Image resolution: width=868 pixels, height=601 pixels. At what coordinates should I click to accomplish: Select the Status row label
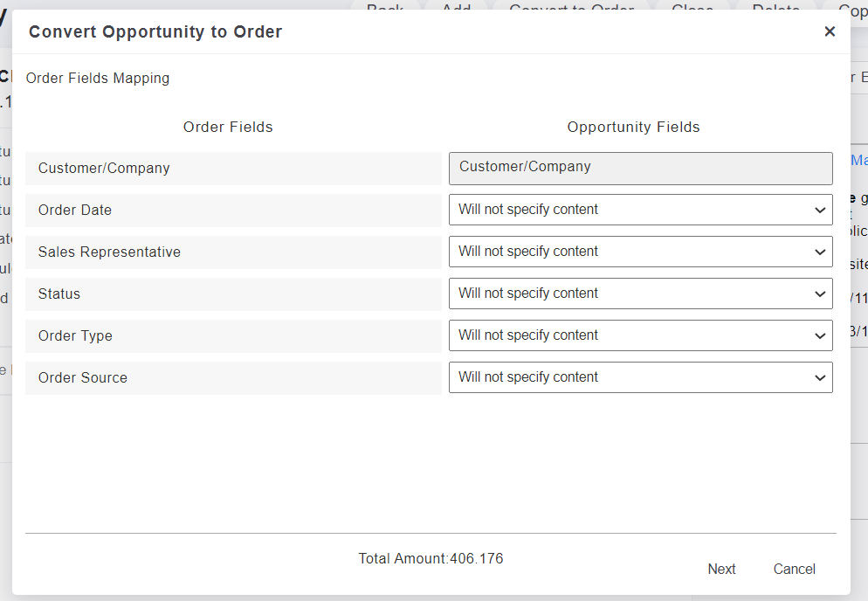tap(59, 294)
